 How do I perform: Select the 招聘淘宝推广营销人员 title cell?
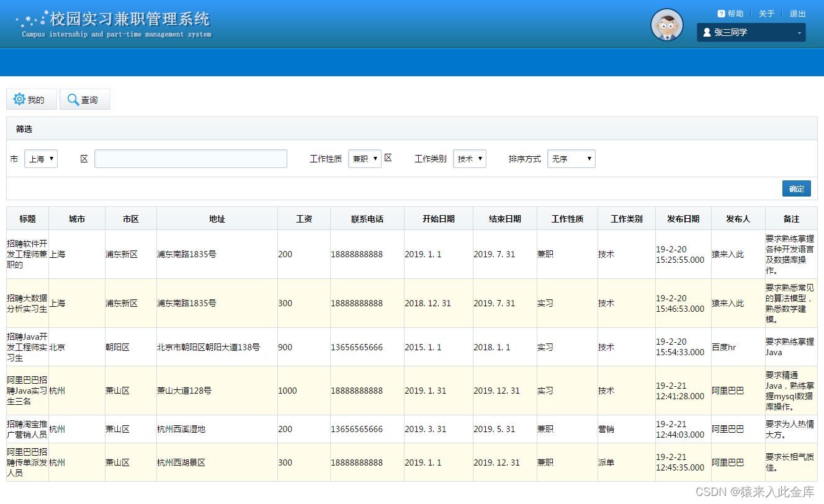[x=27, y=429]
